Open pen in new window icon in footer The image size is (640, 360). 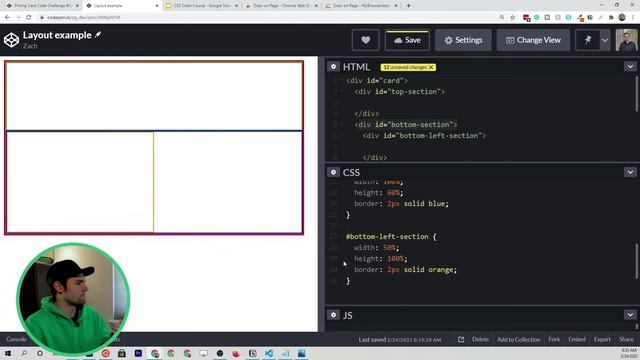[461, 340]
